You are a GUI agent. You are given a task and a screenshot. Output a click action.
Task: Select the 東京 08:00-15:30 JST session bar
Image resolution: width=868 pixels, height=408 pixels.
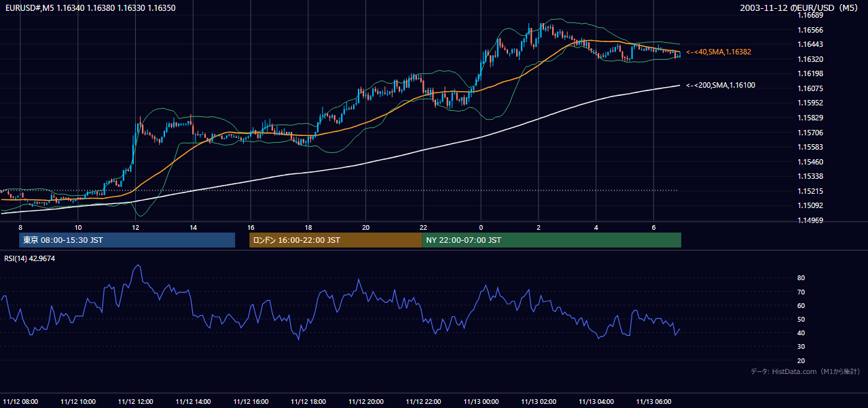click(127, 240)
